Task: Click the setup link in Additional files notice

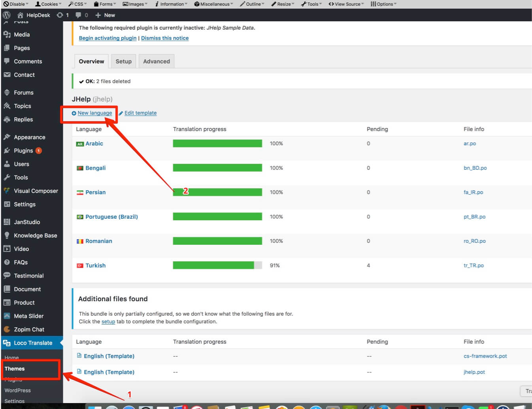Action: click(x=108, y=322)
